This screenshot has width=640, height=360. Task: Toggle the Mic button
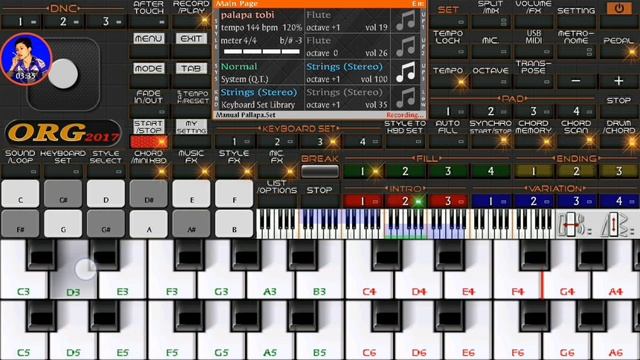(490, 51)
